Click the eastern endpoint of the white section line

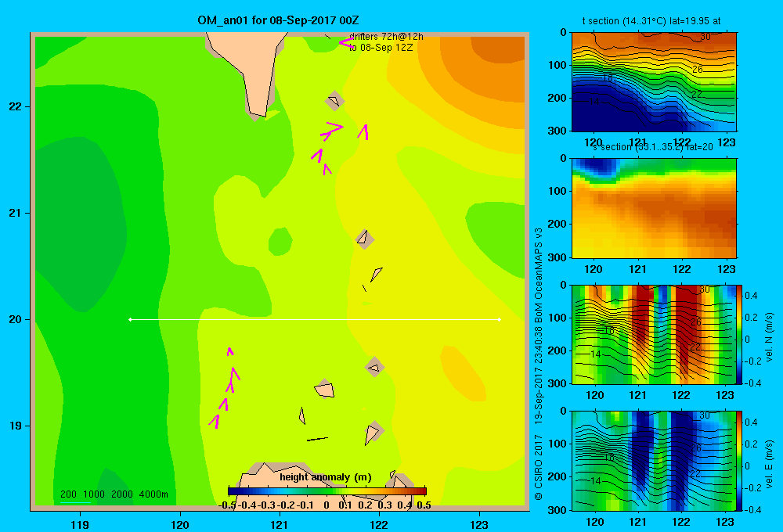click(x=500, y=319)
